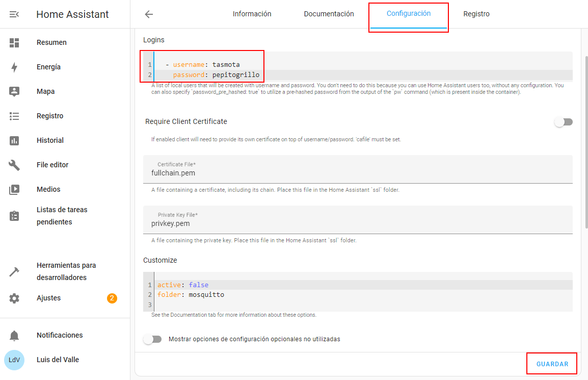Click the Private Key File field

pyautogui.click(x=357, y=223)
